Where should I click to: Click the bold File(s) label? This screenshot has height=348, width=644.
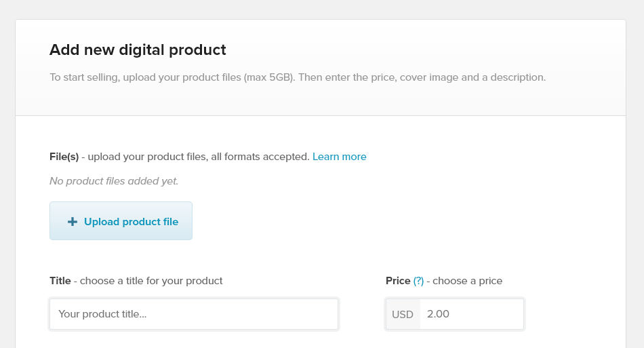64,157
